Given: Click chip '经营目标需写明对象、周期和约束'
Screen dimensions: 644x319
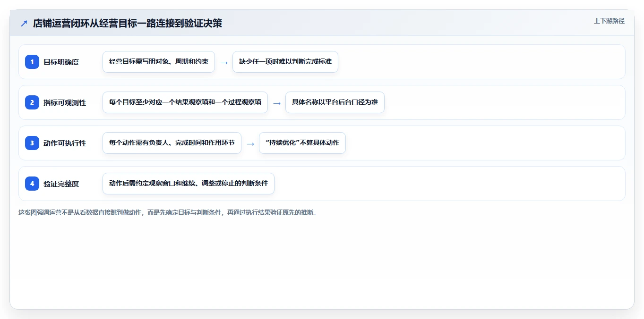Looking at the screenshot, I should click(159, 62).
